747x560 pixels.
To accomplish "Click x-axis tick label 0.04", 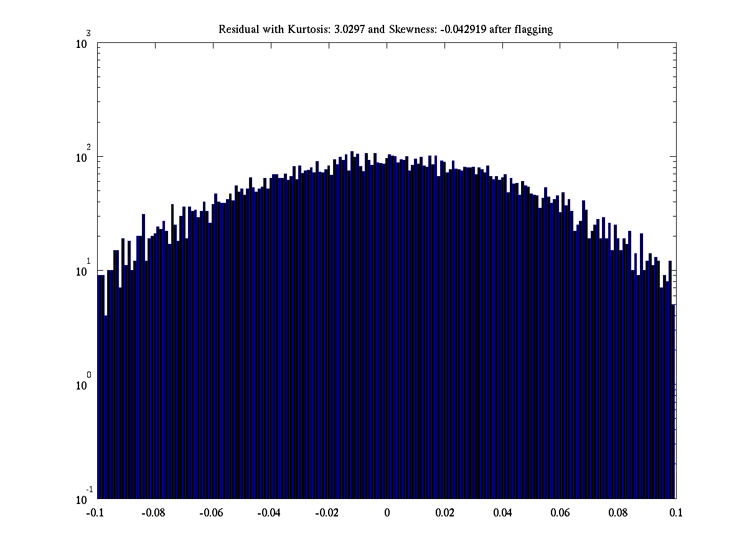I will 502,513.
